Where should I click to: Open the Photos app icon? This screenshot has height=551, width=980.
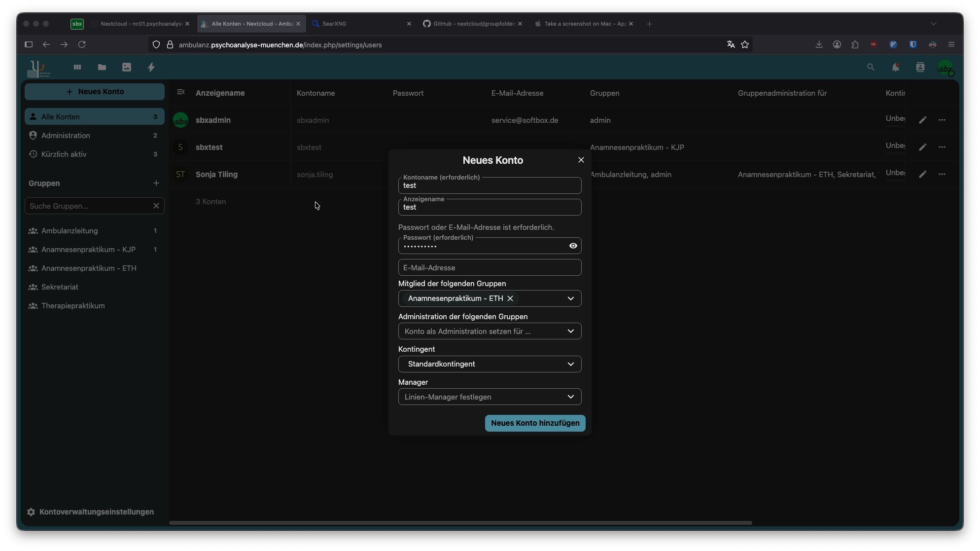127,67
